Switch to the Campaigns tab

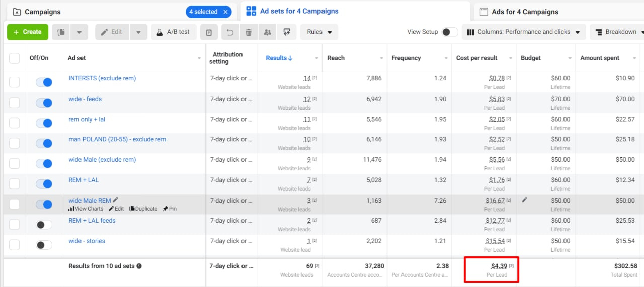click(43, 12)
